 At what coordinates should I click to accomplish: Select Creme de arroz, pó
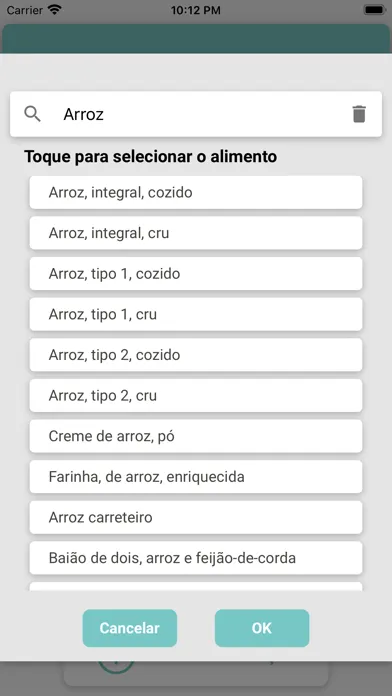pyautogui.click(x=196, y=436)
